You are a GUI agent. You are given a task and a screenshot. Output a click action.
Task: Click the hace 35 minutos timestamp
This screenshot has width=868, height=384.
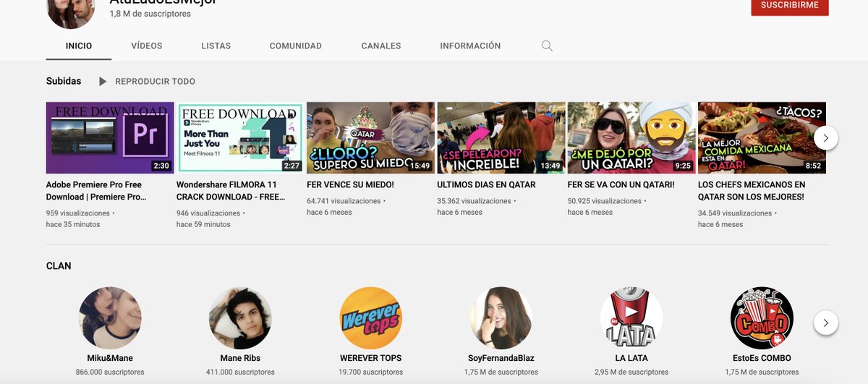[x=73, y=224]
